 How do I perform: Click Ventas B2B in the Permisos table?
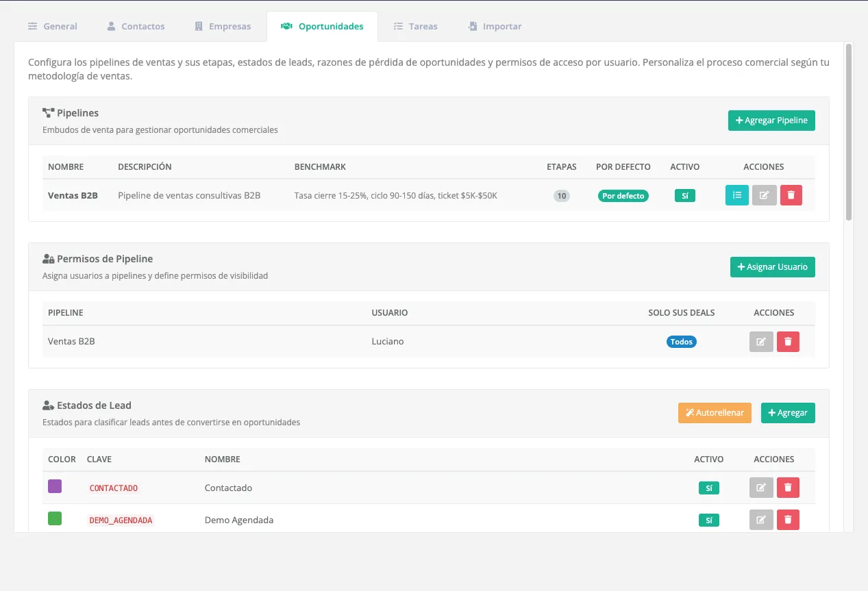point(71,341)
